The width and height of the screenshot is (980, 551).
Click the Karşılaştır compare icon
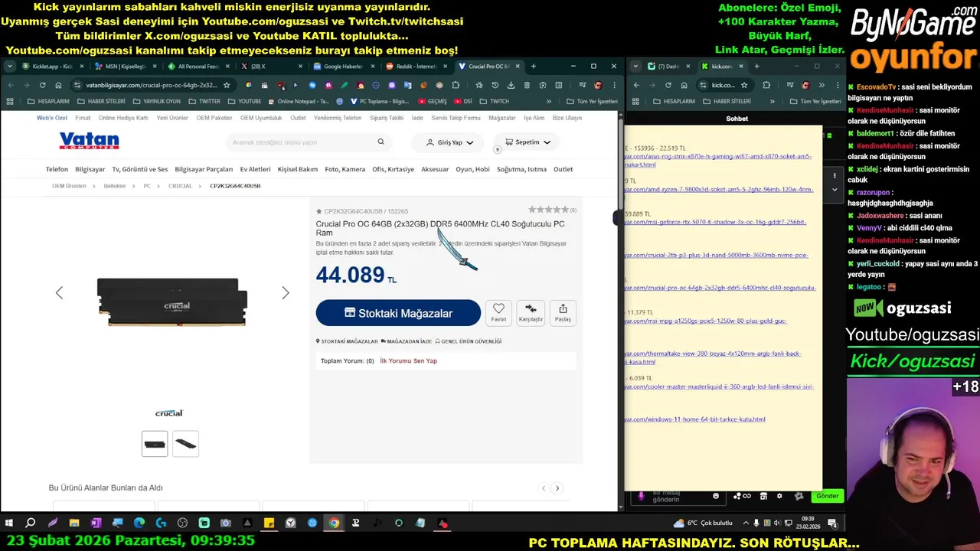coord(531,312)
